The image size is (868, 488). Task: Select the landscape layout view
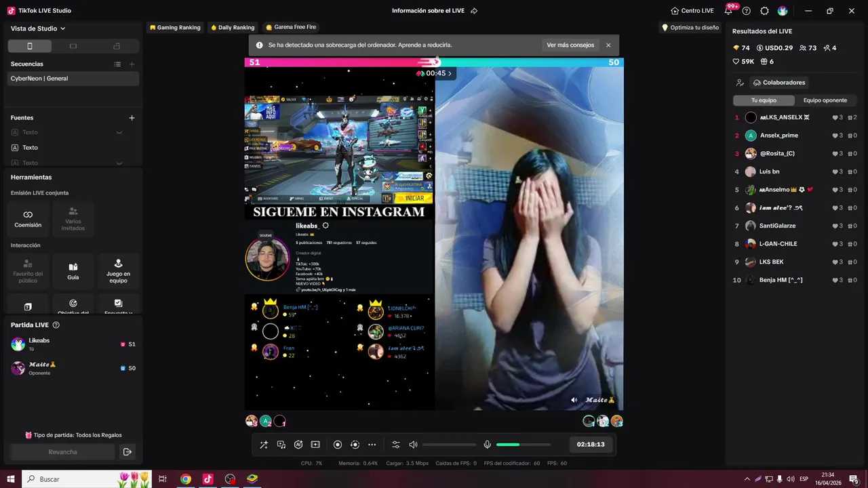(73, 46)
